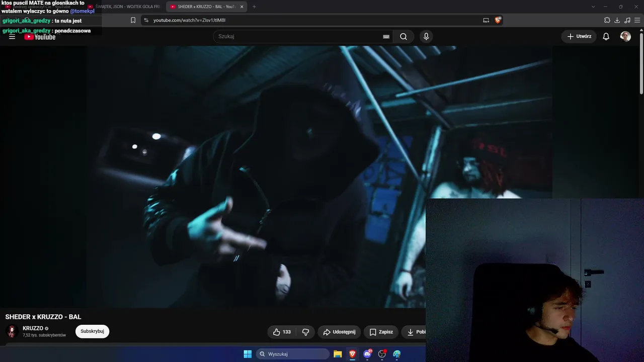644x362 pixels.
Task: Open the Utwórz create button
Action: click(x=579, y=36)
